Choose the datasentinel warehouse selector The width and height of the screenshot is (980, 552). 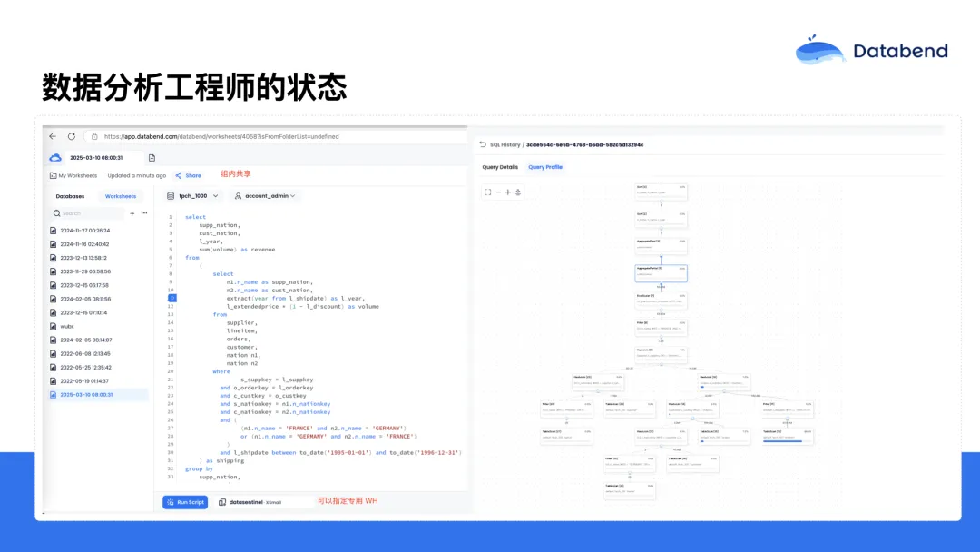[x=250, y=502]
